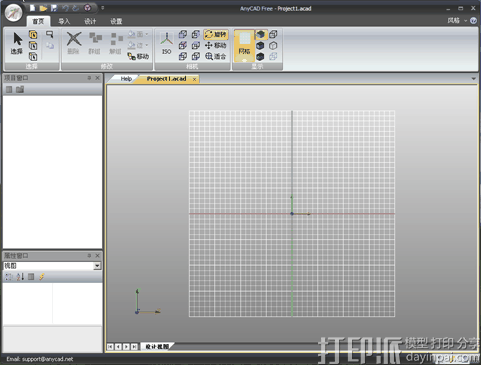Open the 设计视图 bottom tab
This screenshot has height=365, width=481.
pos(157,347)
